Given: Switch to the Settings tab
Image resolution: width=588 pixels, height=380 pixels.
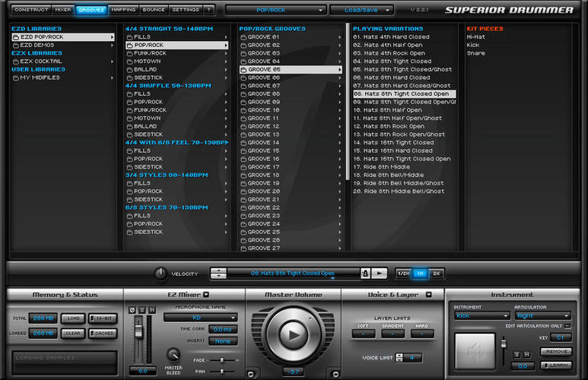Looking at the screenshot, I should [x=186, y=10].
